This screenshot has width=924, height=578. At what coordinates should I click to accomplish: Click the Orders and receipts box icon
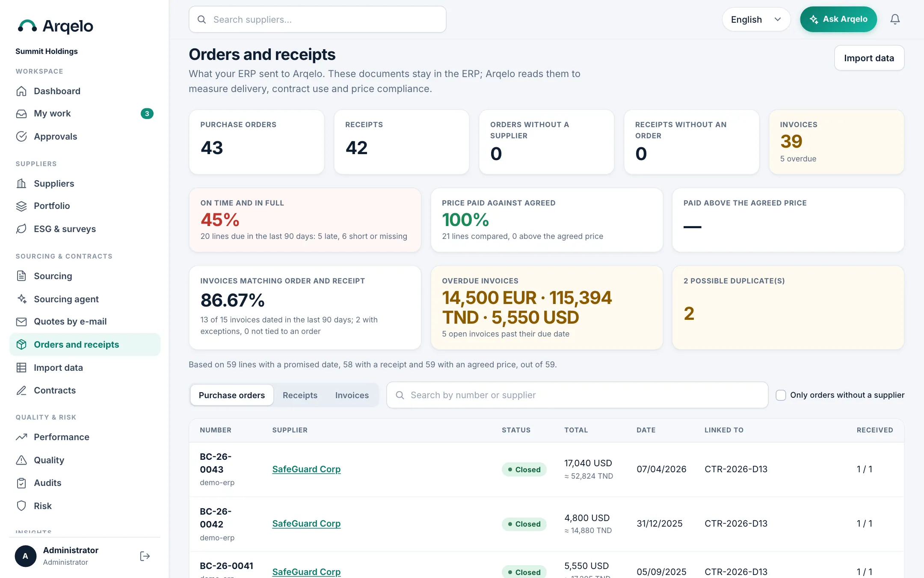tap(21, 345)
